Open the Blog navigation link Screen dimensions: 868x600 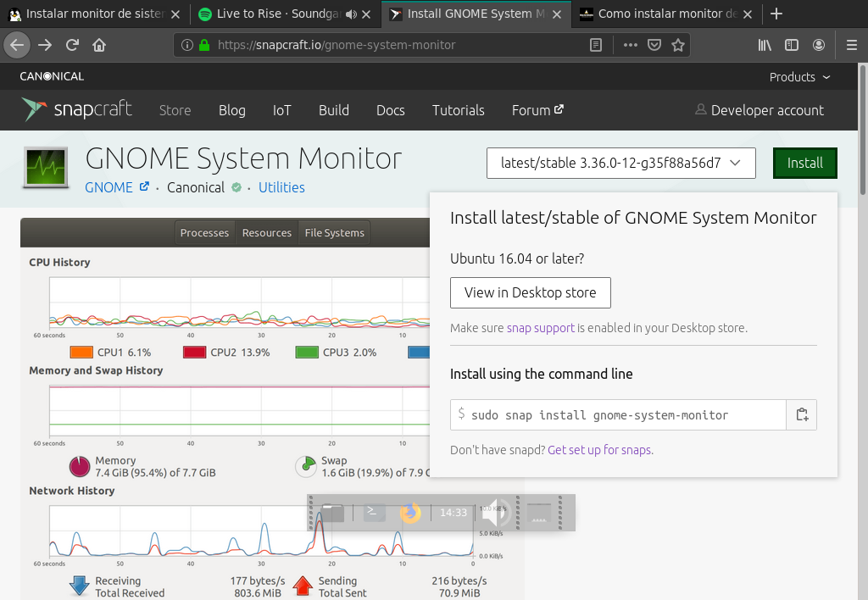coord(232,110)
